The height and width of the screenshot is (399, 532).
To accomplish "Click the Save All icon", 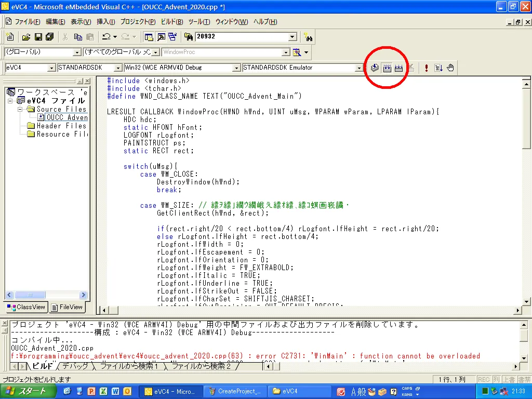I will tap(49, 37).
